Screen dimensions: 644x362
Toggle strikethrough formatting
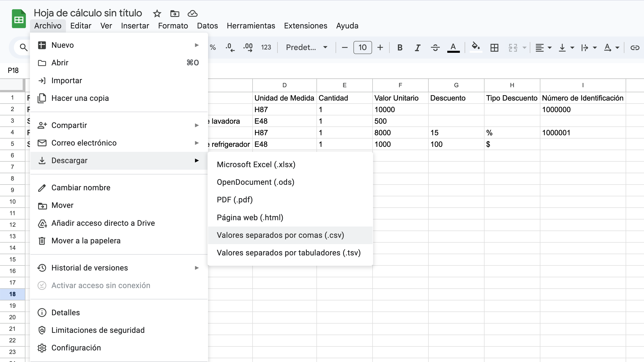pos(435,48)
